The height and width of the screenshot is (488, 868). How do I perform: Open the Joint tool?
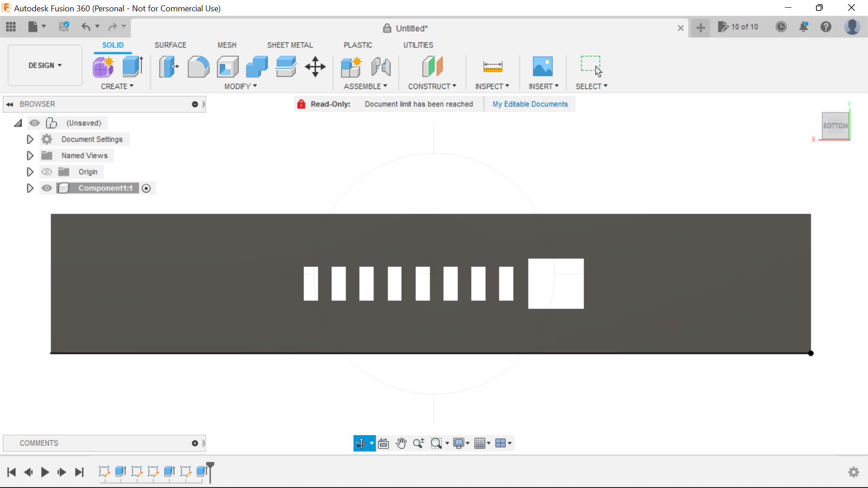coord(381,66)
